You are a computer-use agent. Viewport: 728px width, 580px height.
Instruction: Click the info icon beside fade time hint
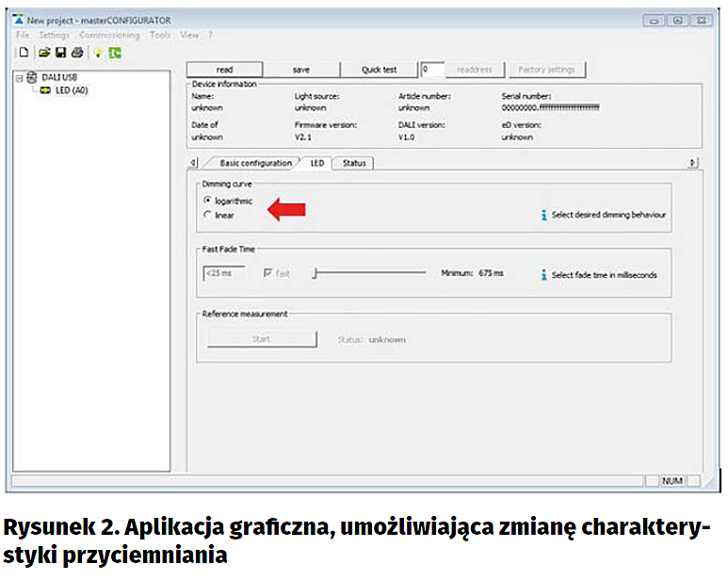click(x=543, y=275)
